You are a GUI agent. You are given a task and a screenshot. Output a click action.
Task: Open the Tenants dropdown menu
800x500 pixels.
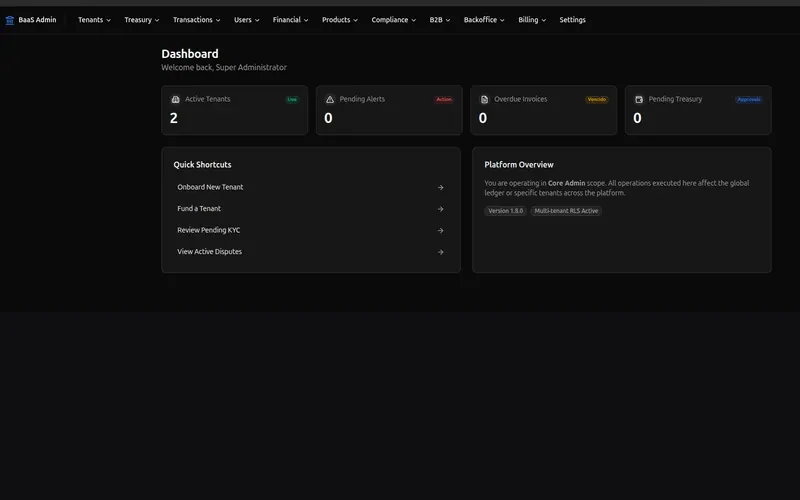click(94, 20)
